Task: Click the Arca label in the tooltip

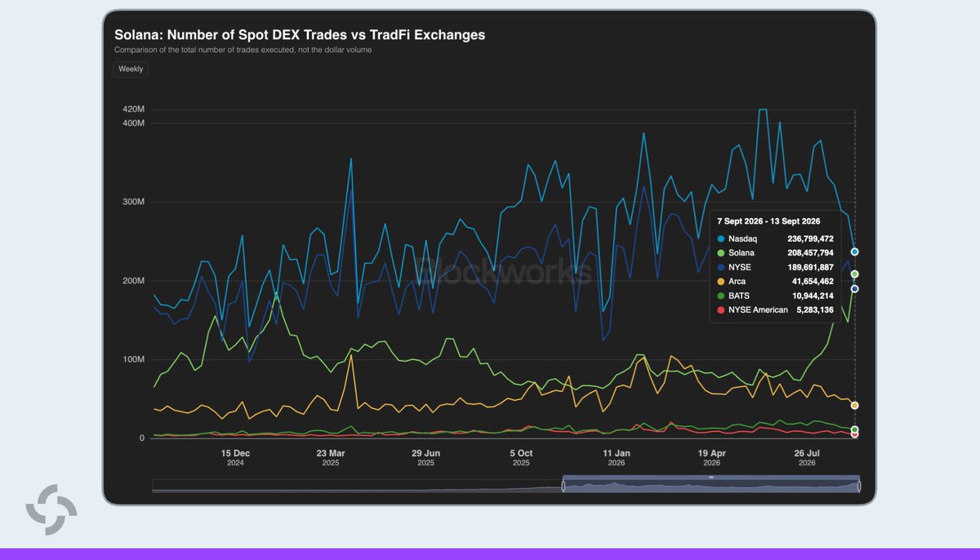Action: (x=737, y=282)
